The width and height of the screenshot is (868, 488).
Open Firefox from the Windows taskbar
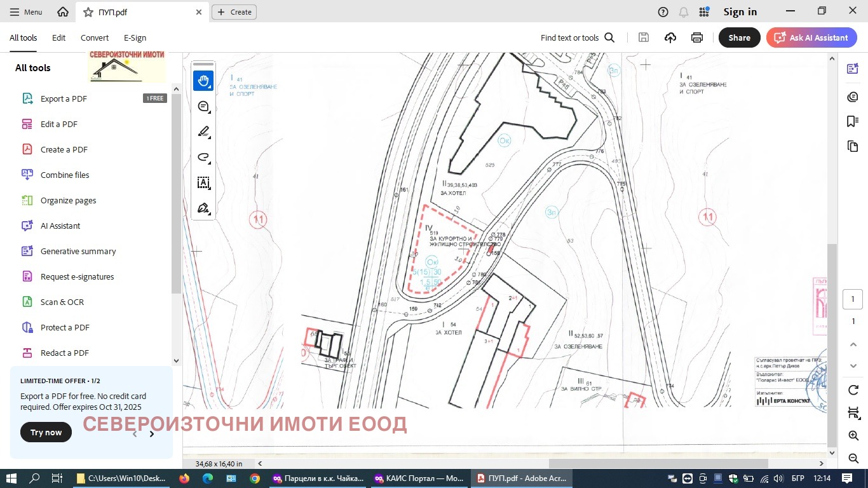[184, 478]
